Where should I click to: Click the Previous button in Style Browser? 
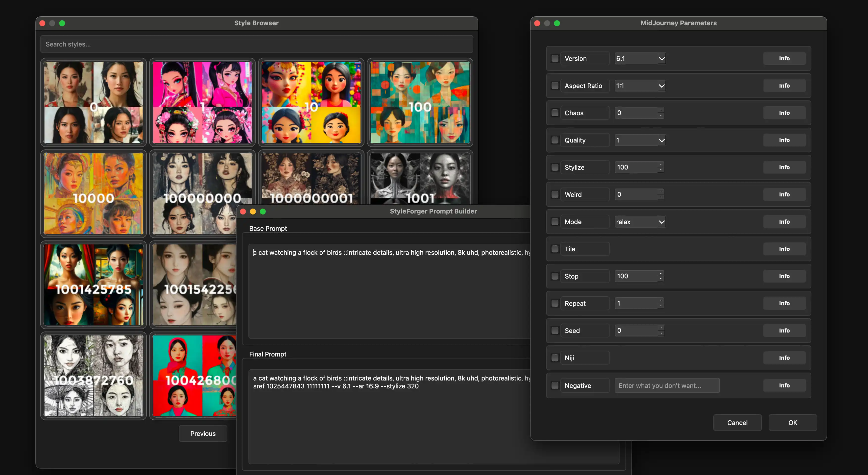pos(203,433)
